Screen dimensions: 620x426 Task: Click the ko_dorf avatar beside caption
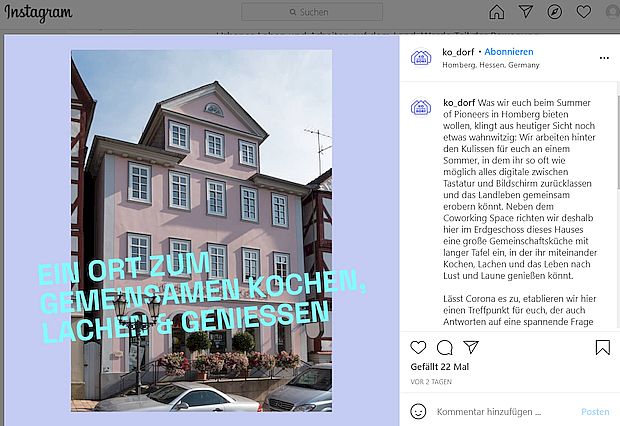click(x=421, y=107)
